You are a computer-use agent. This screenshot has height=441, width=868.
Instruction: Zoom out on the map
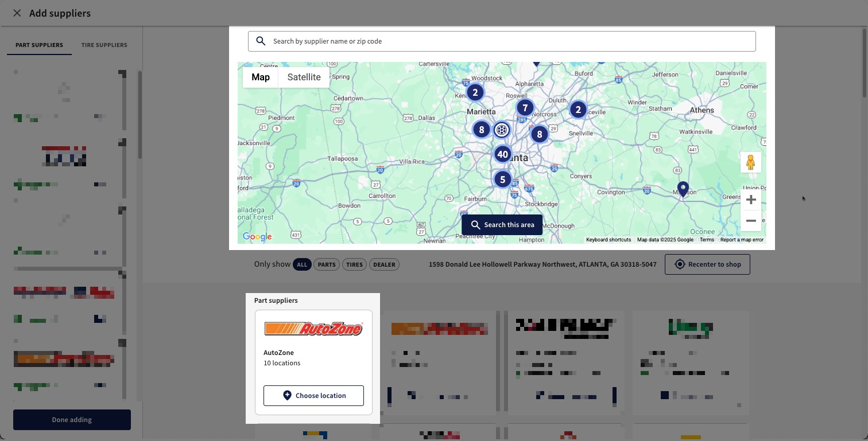coord(750,220)
